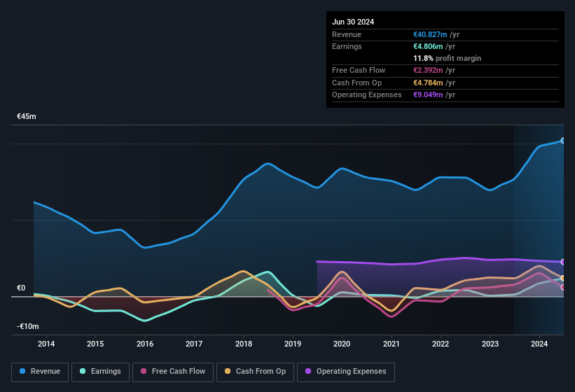Click the €45m y-axis label
The width and height of the screenshot is (575, 392).
coord(27,116)
